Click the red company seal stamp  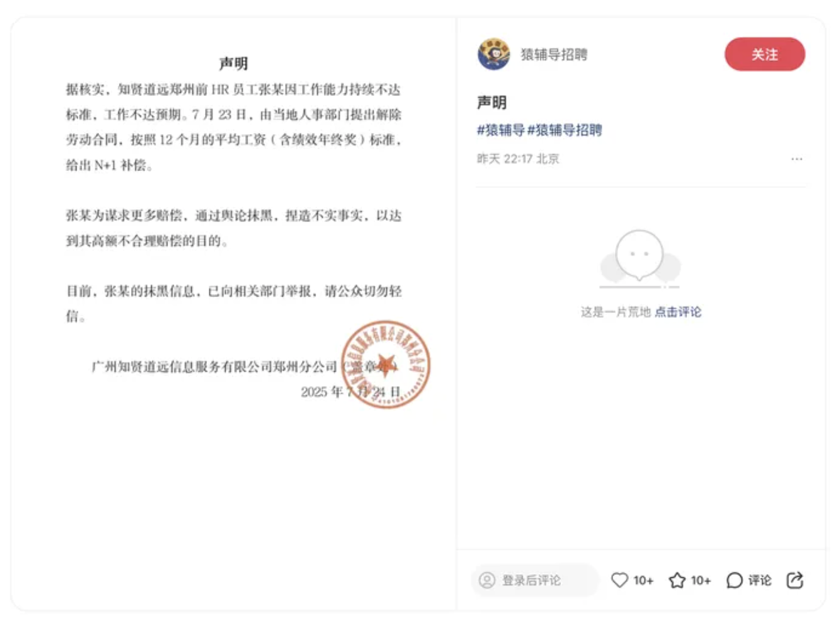(386, 364)
